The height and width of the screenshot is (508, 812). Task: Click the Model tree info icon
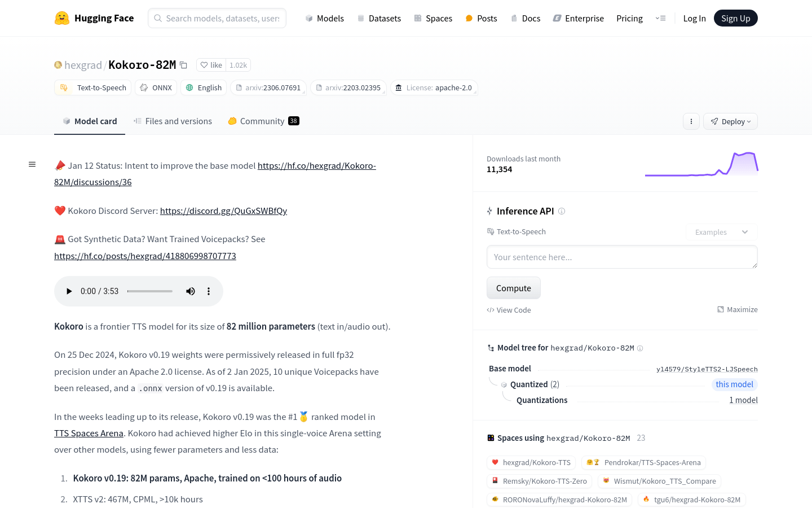tap(640, 348)
